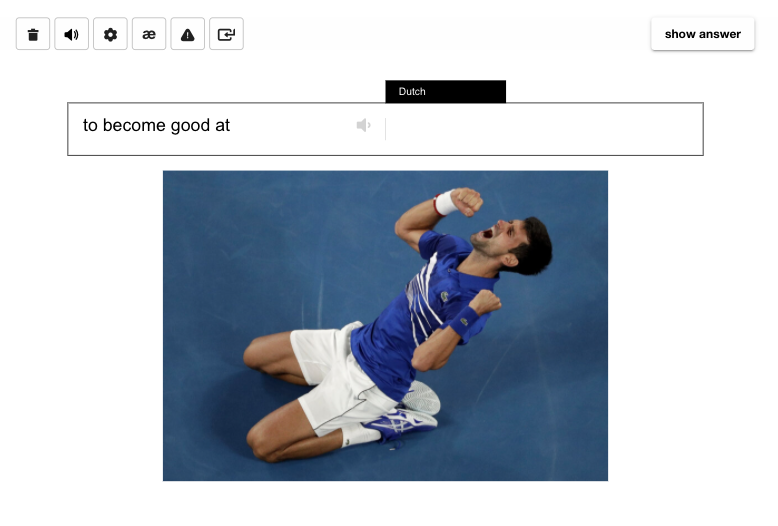Trash the current flashcard item
The height and width of the screenshot is (526, 778).
(33, 34)
